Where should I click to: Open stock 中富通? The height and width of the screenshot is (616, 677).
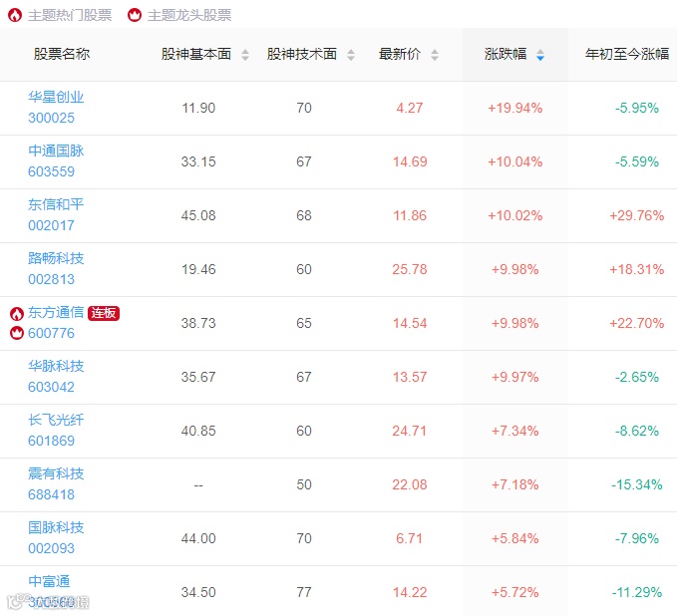pyautogui.click(x=49, y=581)
